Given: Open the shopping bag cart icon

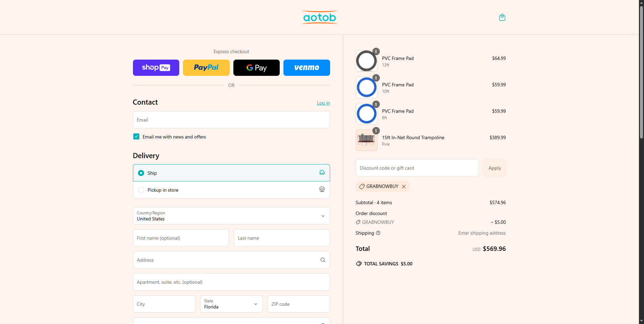Looking at the screenshot, I should 502,17.
